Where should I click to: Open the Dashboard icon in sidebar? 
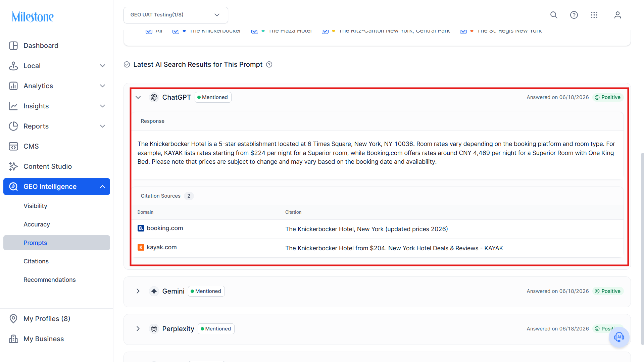(13, 46)
